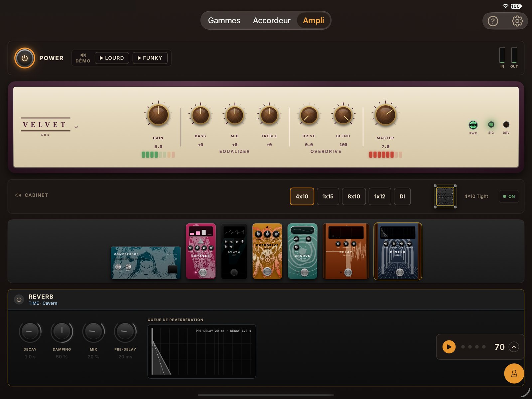Select the 1x12 cabinet
Image resolution: width=532 pixels, height=399 pixels.
pos(380,197)
